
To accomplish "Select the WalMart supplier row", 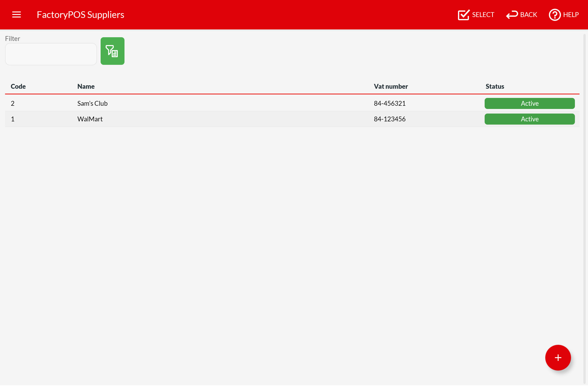I will point(90,119).
